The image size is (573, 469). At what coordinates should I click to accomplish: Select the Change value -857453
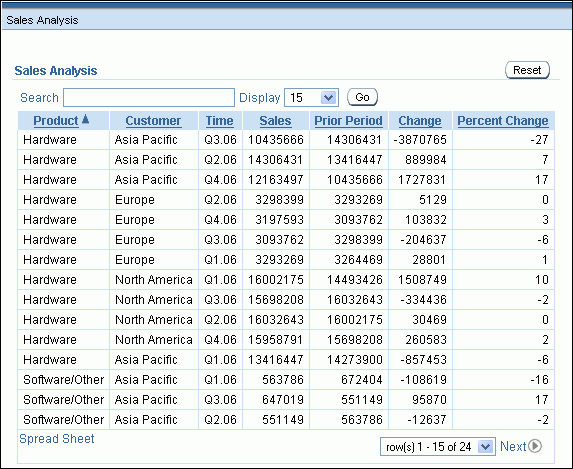[424, 360]
